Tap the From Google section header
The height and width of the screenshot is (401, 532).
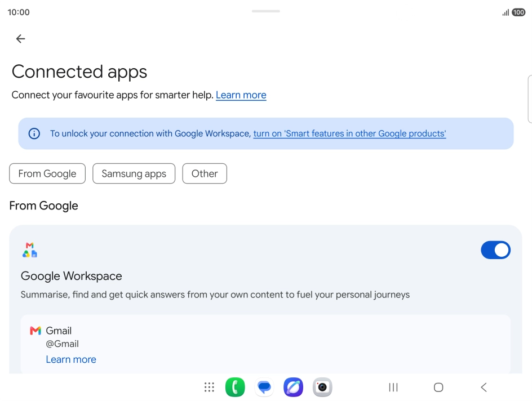pos(44,206)
